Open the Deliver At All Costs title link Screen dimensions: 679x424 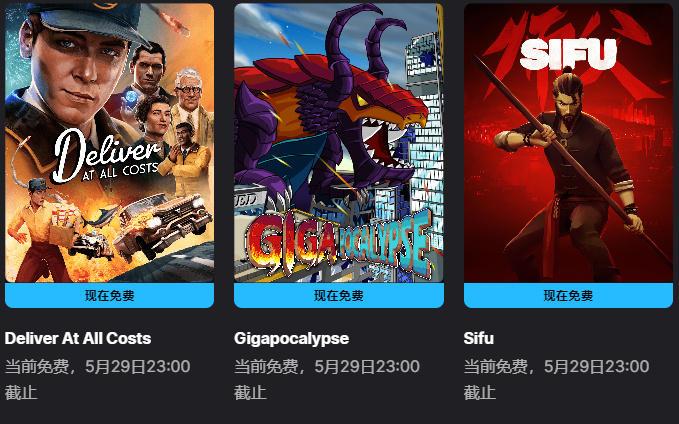coord(78,338)
